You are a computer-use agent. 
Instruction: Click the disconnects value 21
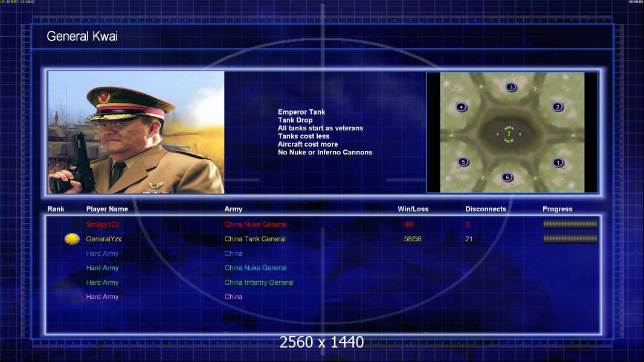pyautogui.click(x=469, y=239)
